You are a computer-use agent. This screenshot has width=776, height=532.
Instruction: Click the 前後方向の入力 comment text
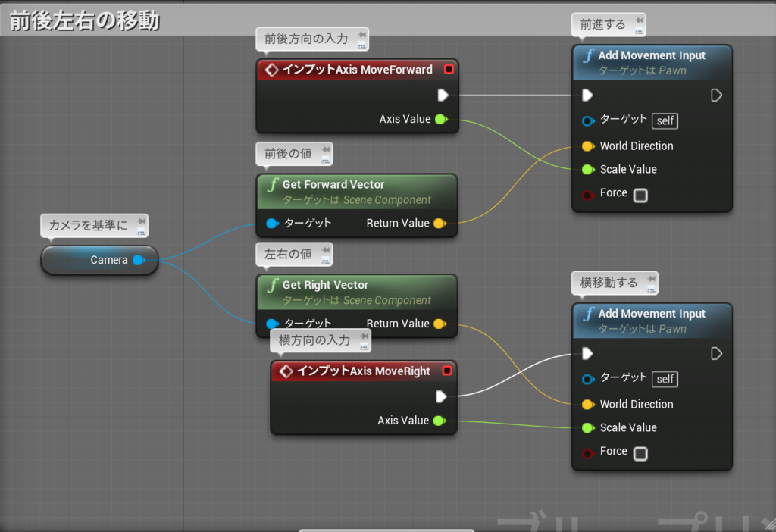click(x=306, y=39)
